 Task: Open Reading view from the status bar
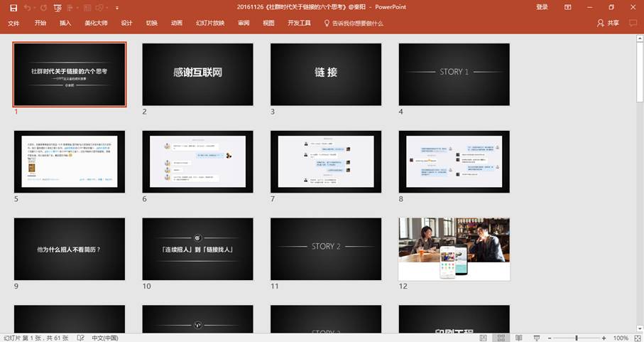coord(518,338)
